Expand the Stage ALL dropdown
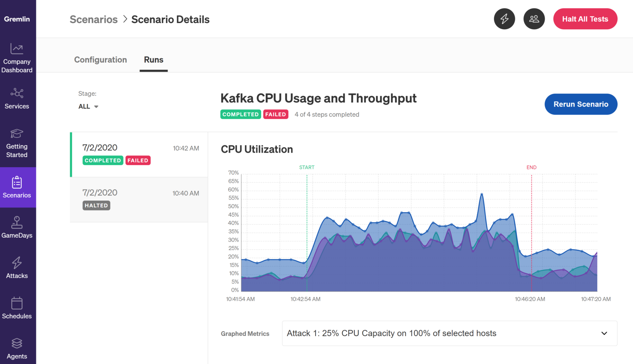This screenshot has height=364, width=633. 89,107
